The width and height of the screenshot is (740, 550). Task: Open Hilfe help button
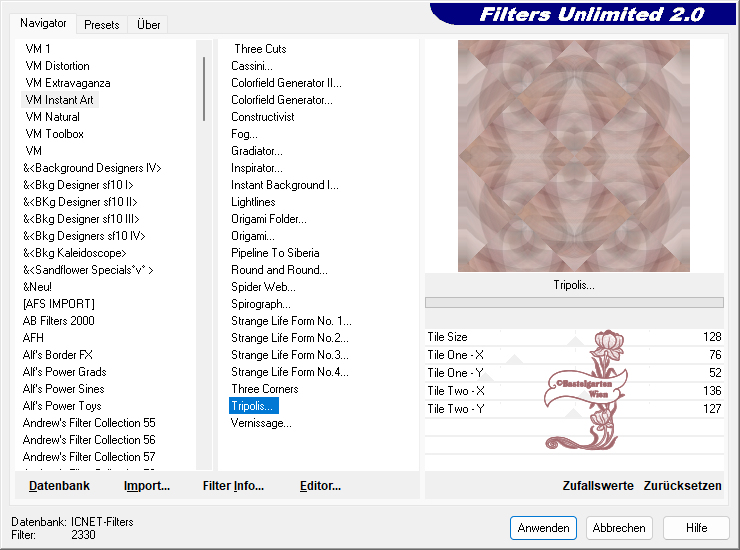(x=696, y=527)
